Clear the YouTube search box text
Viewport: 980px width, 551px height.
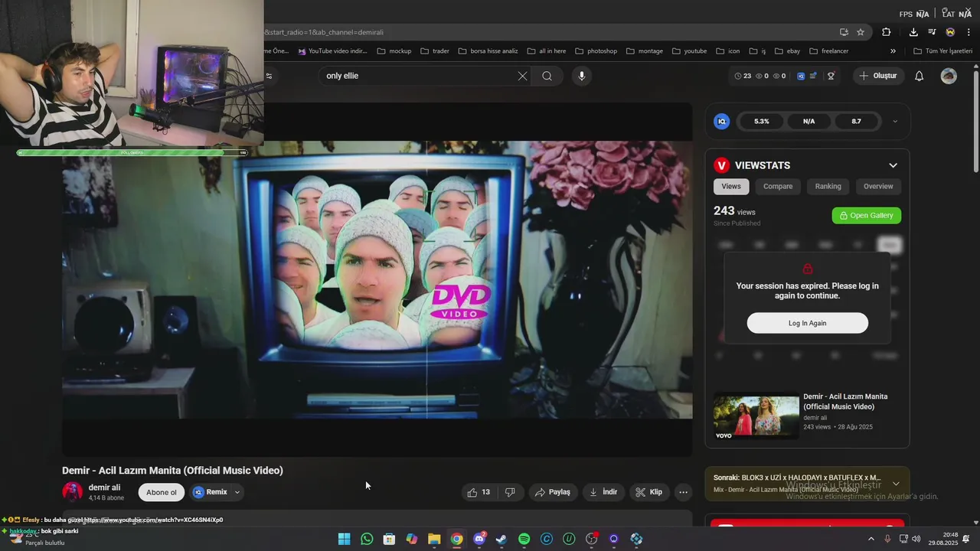point(522,76)
